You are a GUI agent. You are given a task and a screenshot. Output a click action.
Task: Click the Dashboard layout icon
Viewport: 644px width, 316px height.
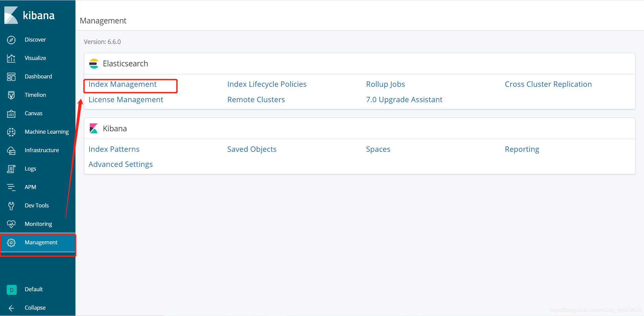tap(11, 77)
